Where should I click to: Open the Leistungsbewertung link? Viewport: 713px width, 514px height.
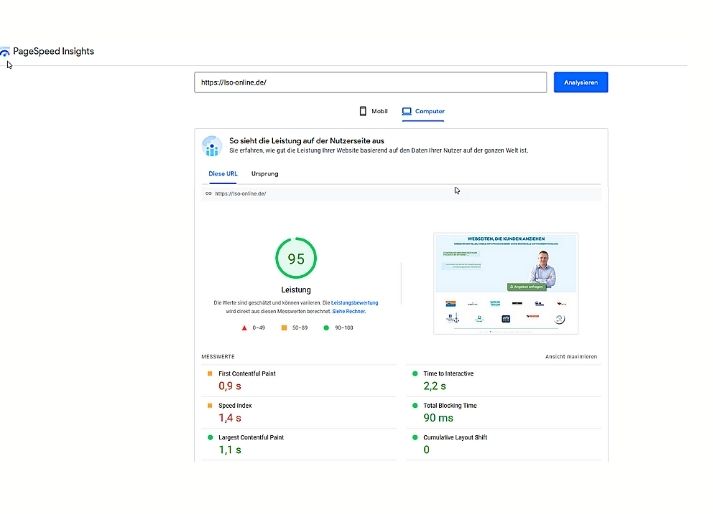(355, 302)
